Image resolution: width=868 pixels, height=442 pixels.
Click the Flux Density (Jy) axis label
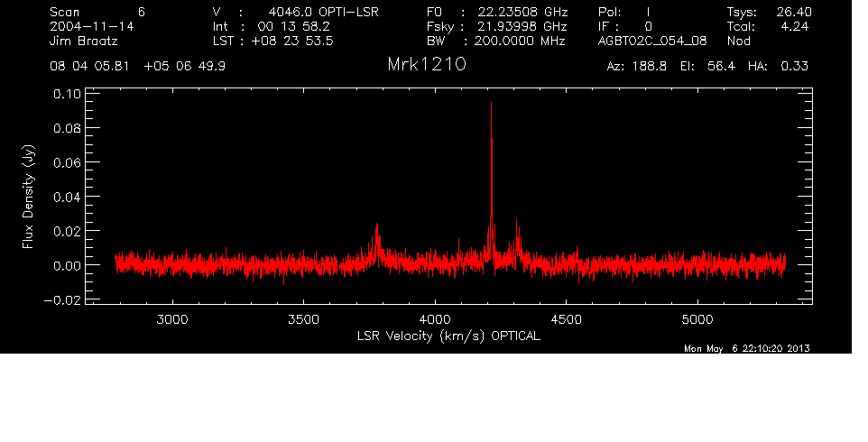point(28,197)
